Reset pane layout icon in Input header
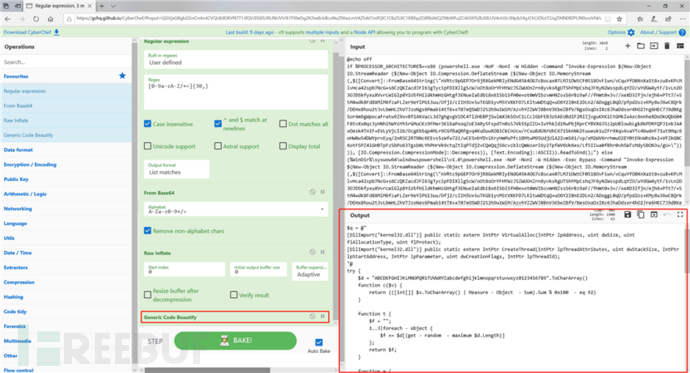690x373 pixels. [680, 46]
